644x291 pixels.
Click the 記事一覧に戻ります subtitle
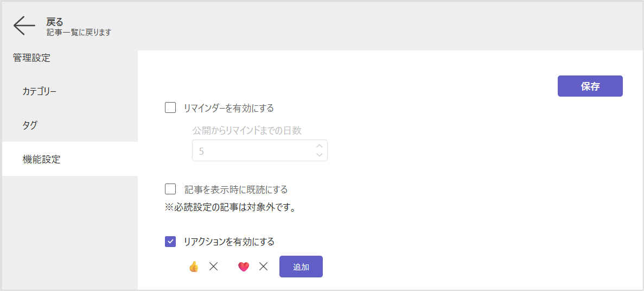click(79, 33)
